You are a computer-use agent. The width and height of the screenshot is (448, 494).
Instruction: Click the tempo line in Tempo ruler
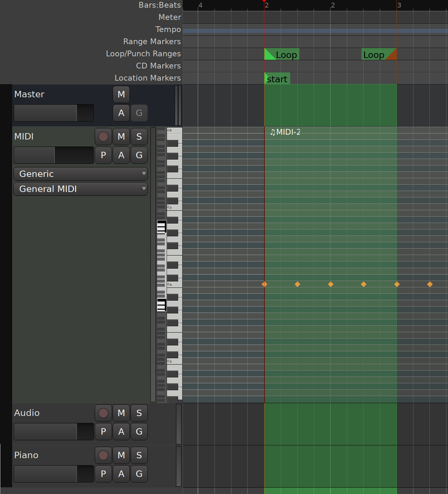pyautogui.click(x=315, y=31)
